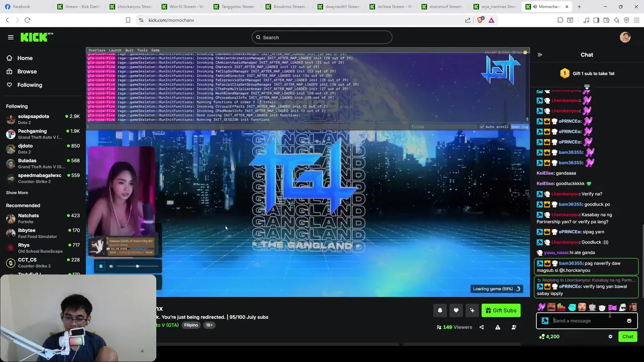Open a new browser tab
The image size is (644, 362).
pyautogui.click(x=579, y=7)
